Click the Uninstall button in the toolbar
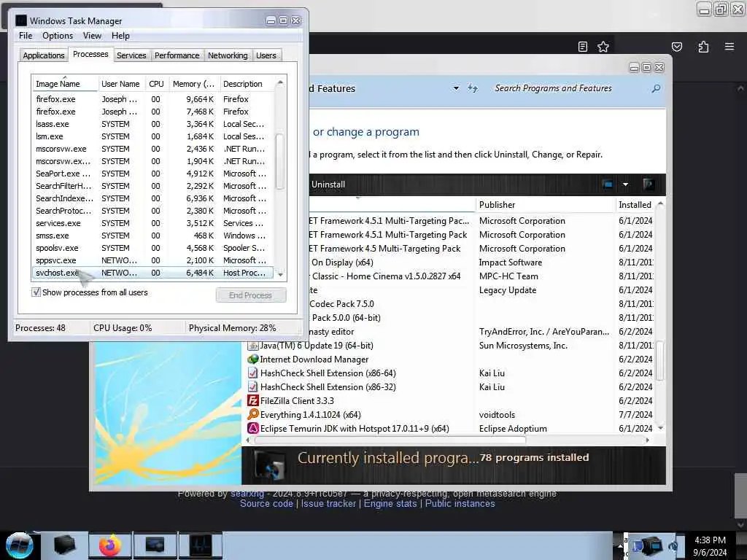Screen dimensions: 747x560 (328, 184)
